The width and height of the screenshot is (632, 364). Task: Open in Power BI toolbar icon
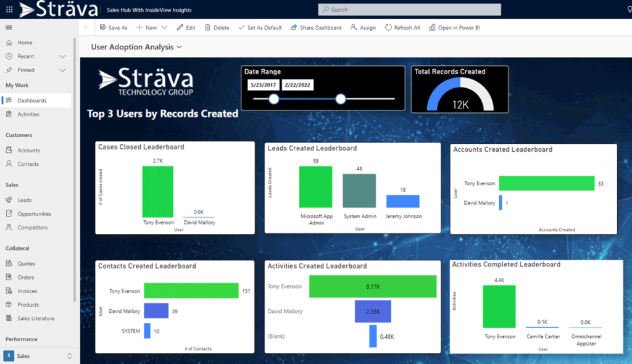(432, 28)
